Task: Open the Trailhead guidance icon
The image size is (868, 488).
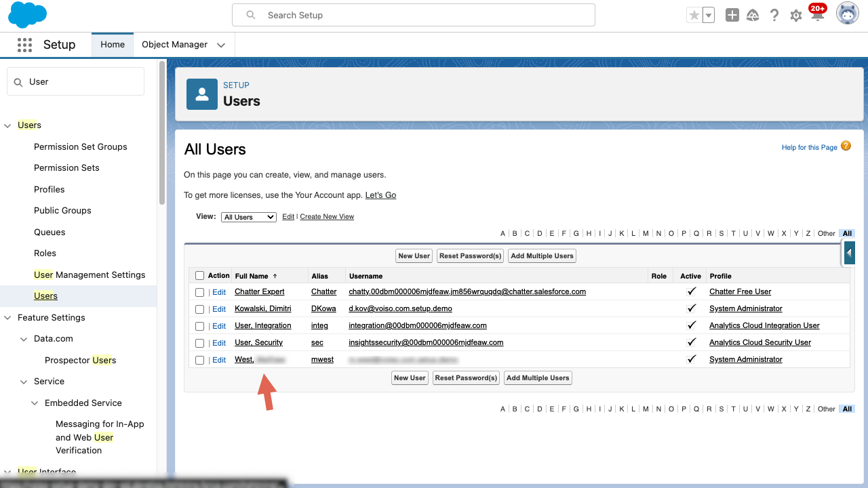Action: coord(753,15)
